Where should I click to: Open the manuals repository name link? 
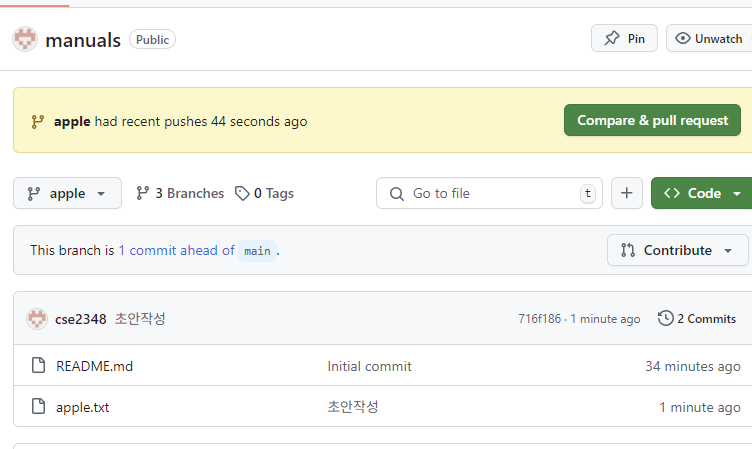83,40
